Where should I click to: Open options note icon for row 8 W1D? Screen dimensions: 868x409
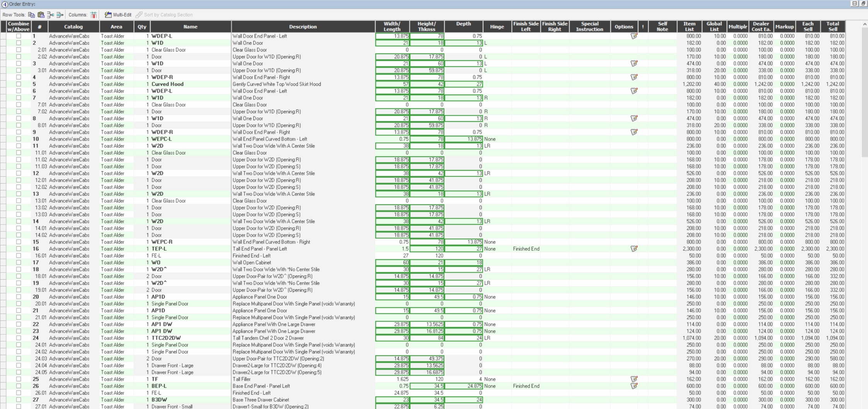point(634,118)
